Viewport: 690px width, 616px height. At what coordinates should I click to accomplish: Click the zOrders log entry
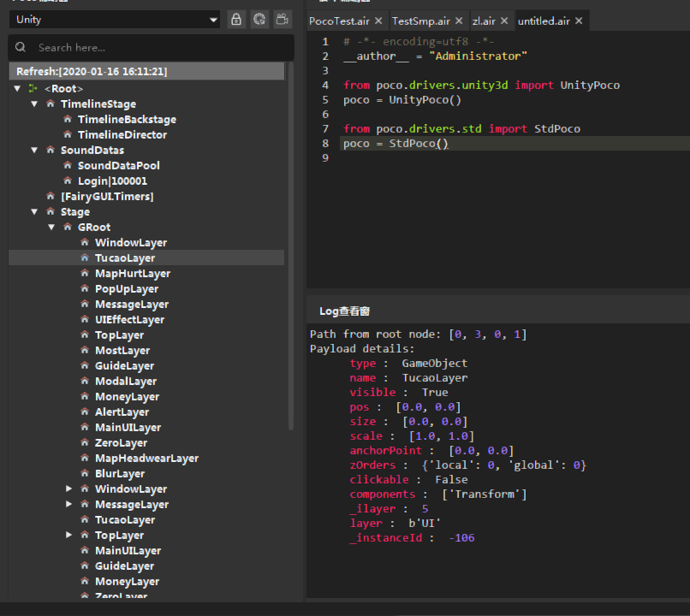click(467, 465)
